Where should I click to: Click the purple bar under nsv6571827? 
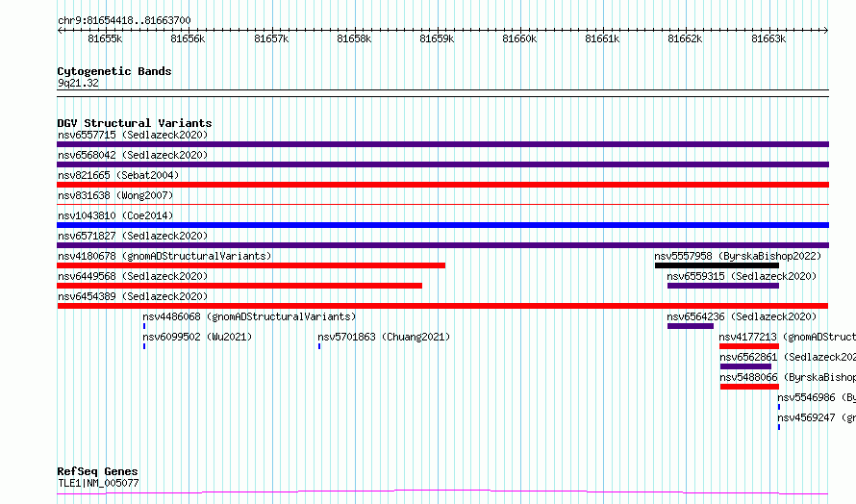[442, 245]
